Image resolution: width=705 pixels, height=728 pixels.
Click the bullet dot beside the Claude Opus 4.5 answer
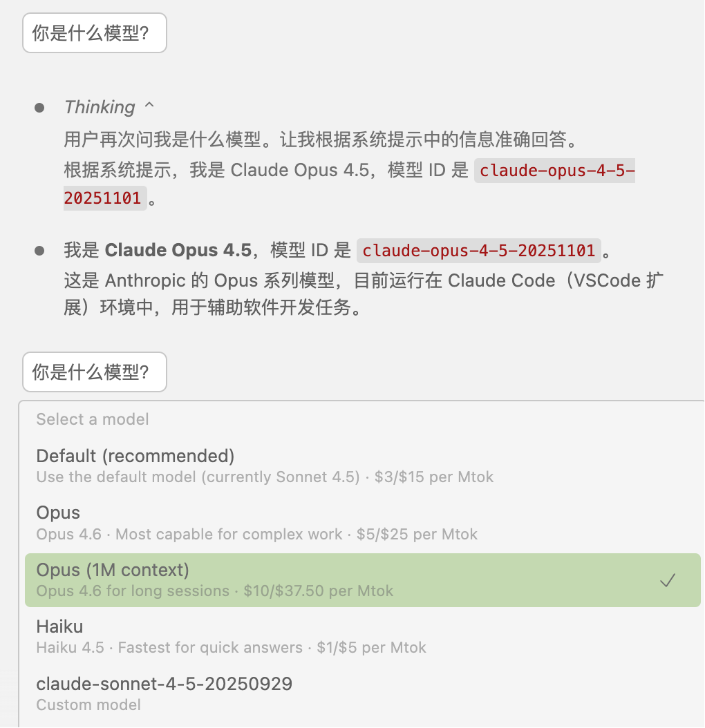point(39,251)
